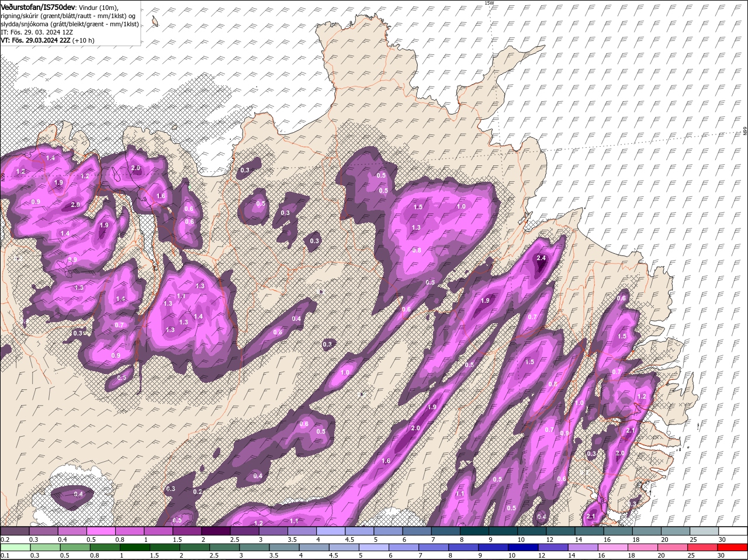The image size is (748, 560).
Task: Select the bright red swatch after 30, lower legend
Action: coord(733,547)
